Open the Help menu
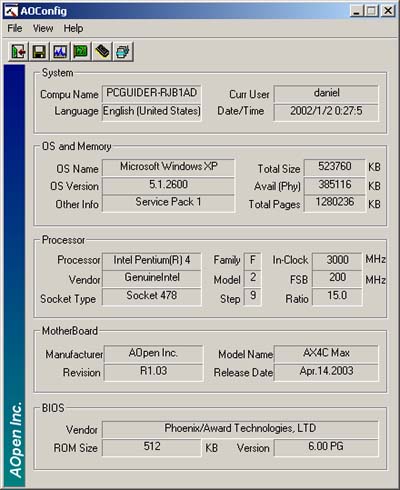This screenshot has width=400, height=490. (73, 28)
